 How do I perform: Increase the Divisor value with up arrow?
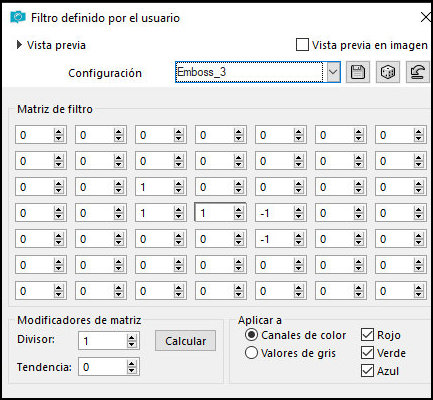pos(132,337)
